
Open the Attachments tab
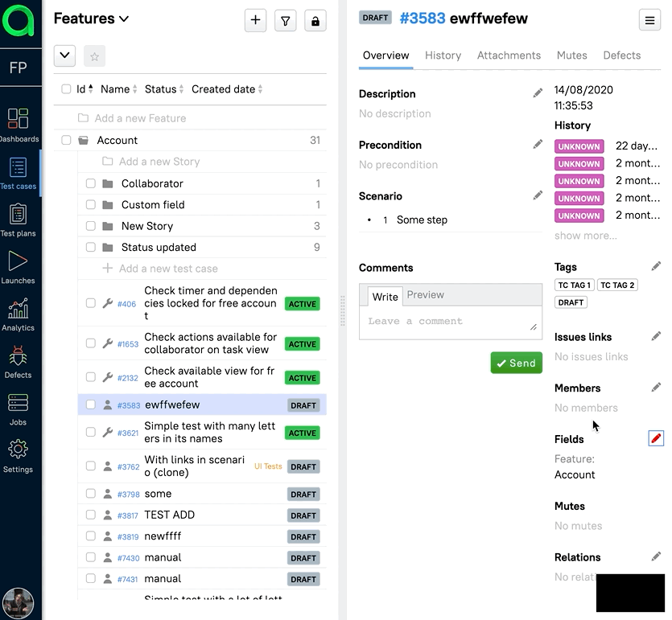pyautogui.click(x=509, y=55)
